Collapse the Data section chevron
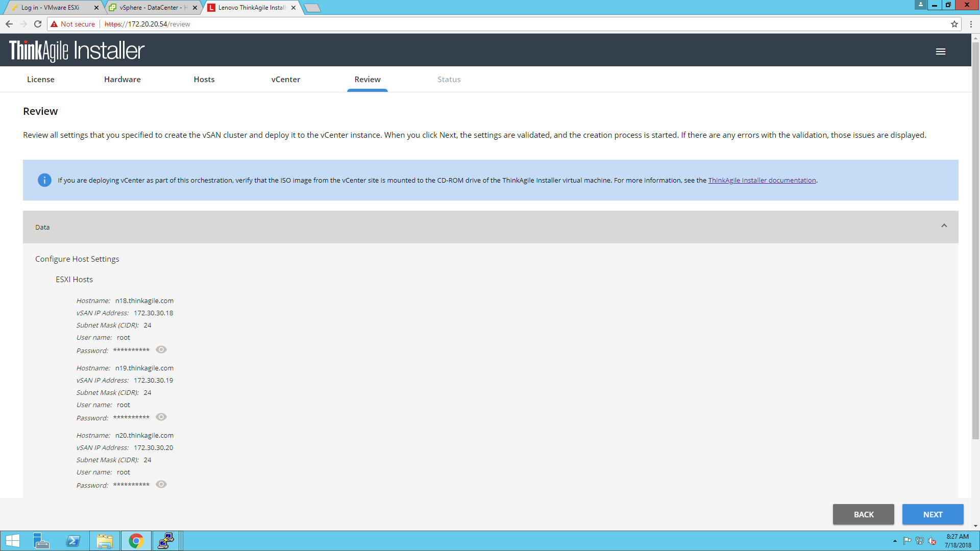This screenshot has height=551, width=980. tap(944, 226)
